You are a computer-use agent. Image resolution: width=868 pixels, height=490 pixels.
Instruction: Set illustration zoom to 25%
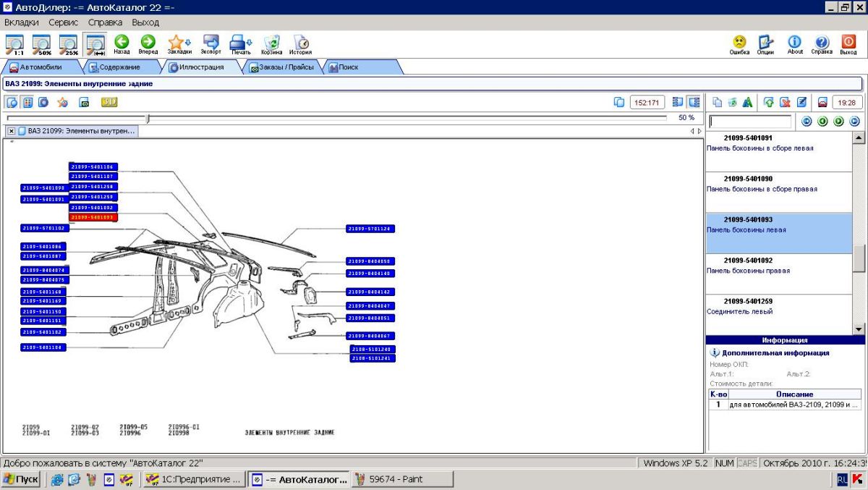pyautogui.click(x=68, y=45)
